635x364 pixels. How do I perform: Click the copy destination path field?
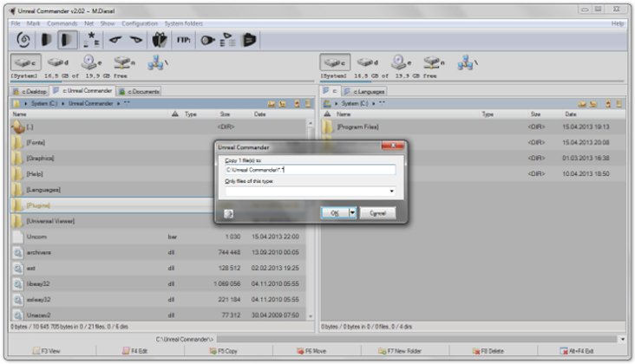308,170
